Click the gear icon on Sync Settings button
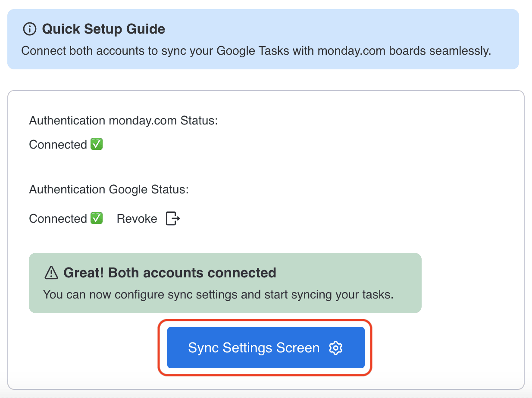This screenshot has height=398, width=532. 335,348
